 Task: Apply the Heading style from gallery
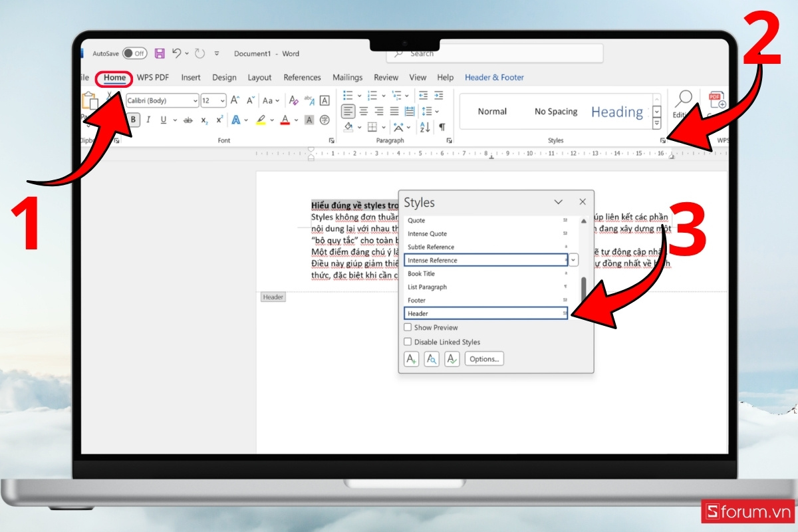[617, 112]
